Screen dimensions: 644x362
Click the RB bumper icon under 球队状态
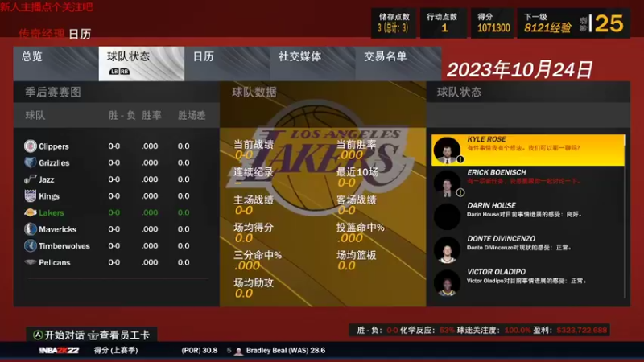click(125, 72)
